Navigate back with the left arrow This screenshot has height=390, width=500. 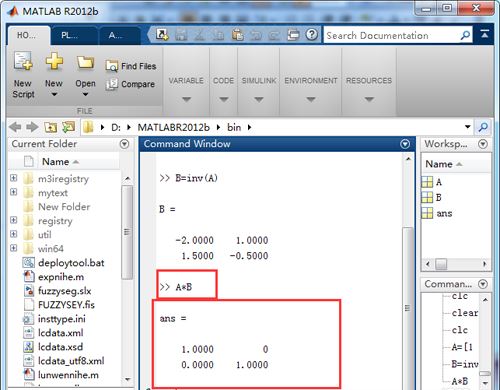coord(15,127)
